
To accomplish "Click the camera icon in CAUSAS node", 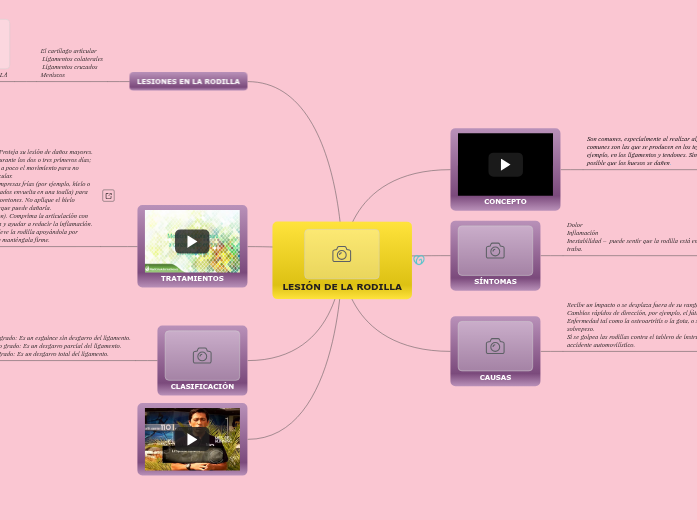I will coord(495,346).
